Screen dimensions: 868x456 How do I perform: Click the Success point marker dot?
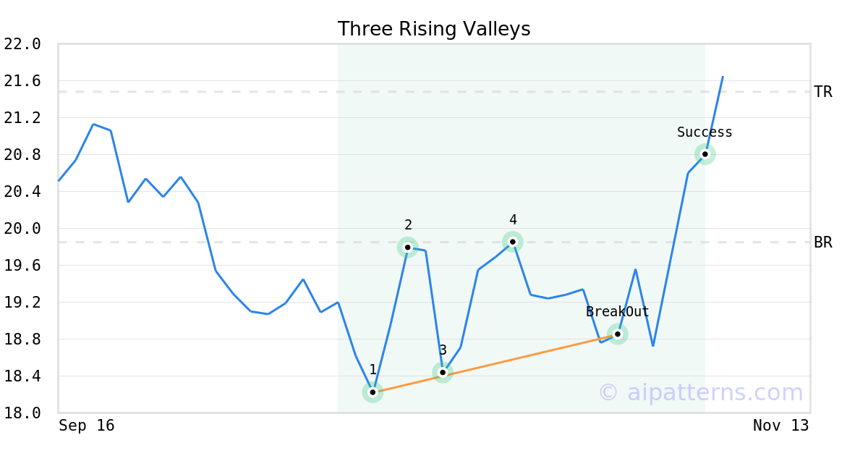pyautogui.click(x=705, y=154)
